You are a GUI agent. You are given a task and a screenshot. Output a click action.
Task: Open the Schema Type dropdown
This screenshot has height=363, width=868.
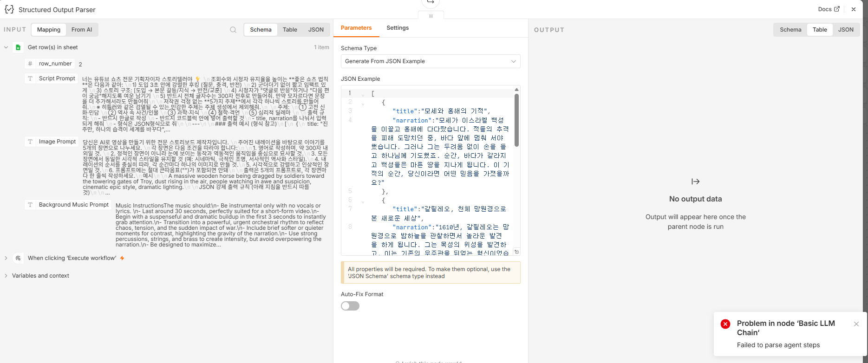click(x=431, y=61)
